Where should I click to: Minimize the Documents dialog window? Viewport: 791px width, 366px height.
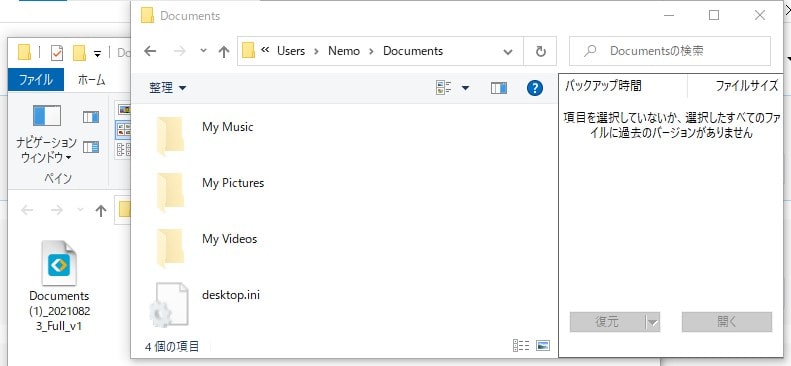(669, 16)
